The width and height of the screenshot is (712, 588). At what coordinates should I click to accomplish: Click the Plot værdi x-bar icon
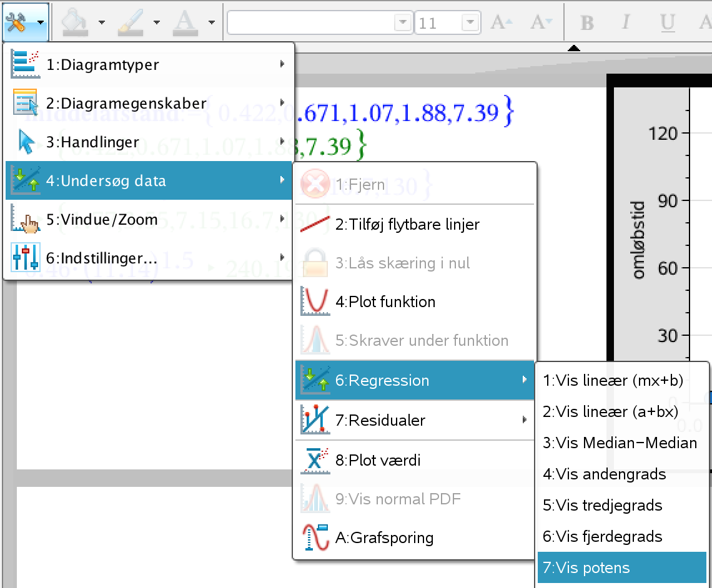click(315, 460)
